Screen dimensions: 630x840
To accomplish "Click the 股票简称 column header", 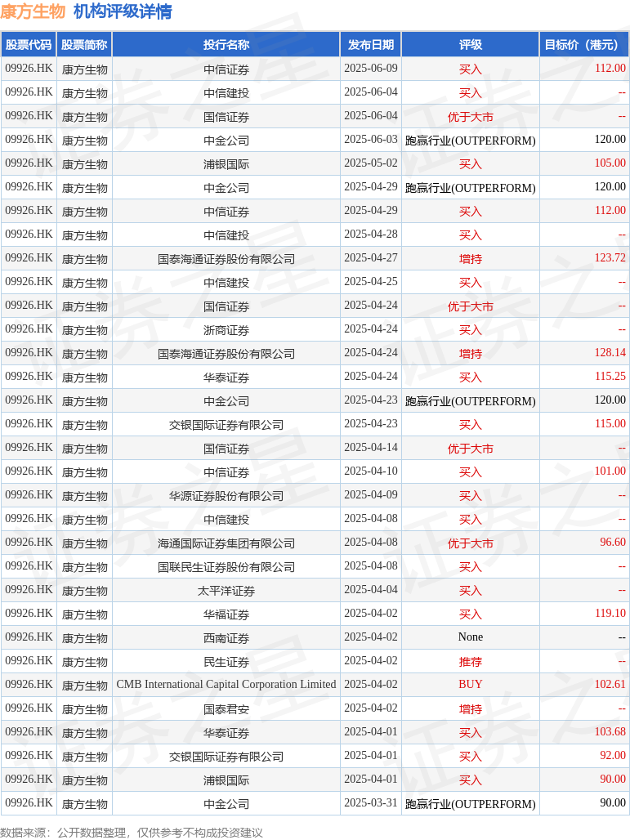I will pyautogui.click(x=84, y=44).
